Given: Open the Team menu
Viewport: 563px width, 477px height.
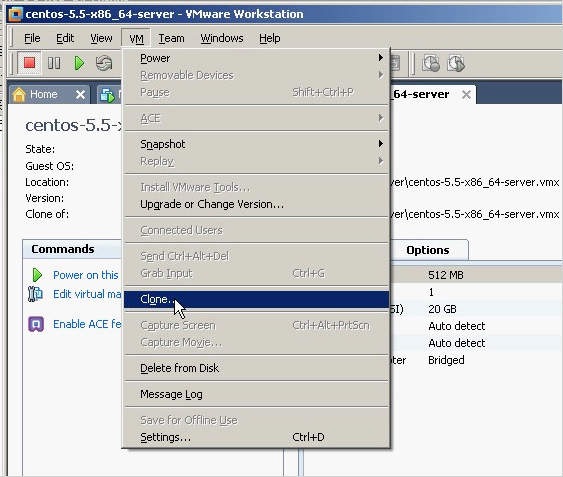Looking at the screenshot, I should (171, 38).
